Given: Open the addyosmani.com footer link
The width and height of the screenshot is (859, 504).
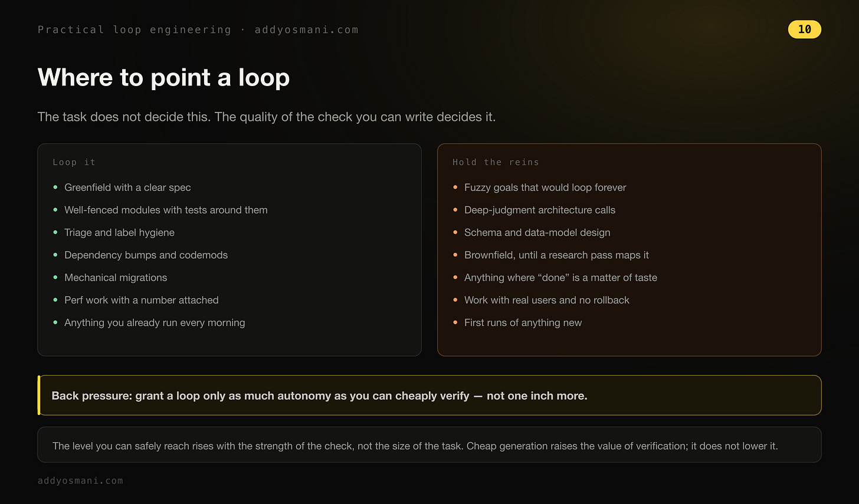Looking at the screenshot, I should pyautogui.click(x=80, y=480).
